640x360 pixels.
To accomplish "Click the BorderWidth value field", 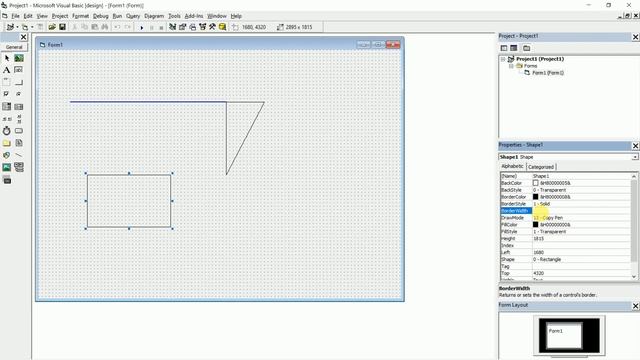I will click(581, 211).
